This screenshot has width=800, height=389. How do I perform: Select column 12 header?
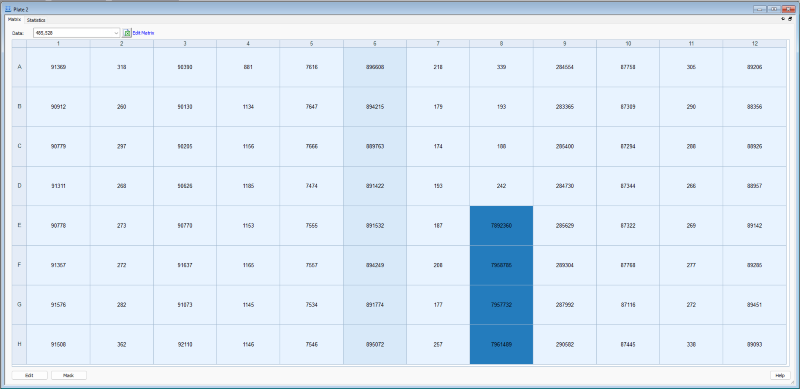point(755,44)
